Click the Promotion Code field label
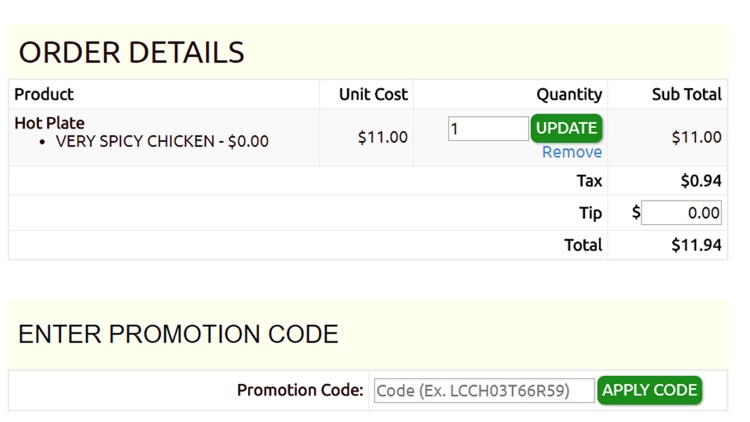The height and width of the screenshot is (422, 750). point(300,390)
